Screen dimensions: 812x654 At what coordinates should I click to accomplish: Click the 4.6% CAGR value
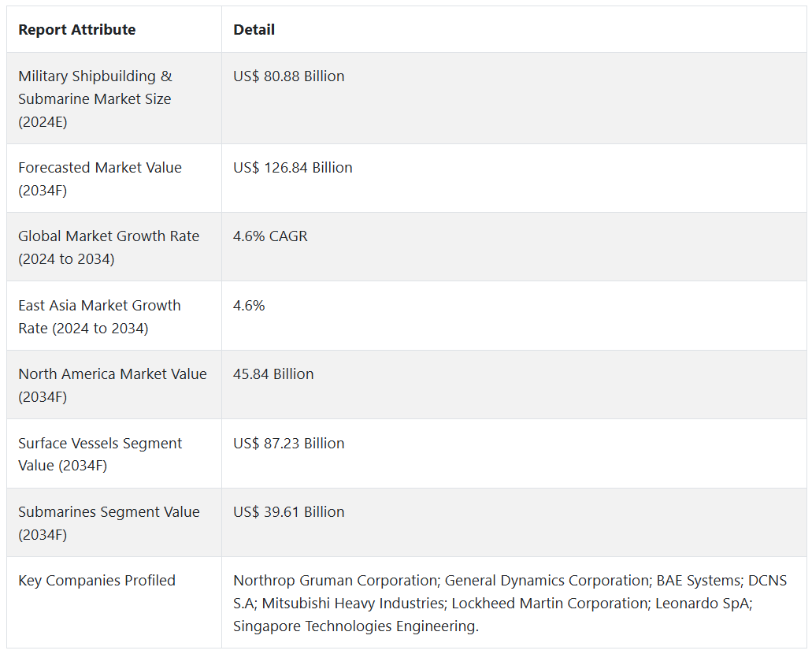[270, 236]
